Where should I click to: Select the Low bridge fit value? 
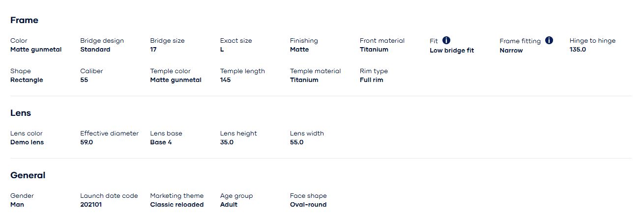pyautogui.click(x=452, y=51)
